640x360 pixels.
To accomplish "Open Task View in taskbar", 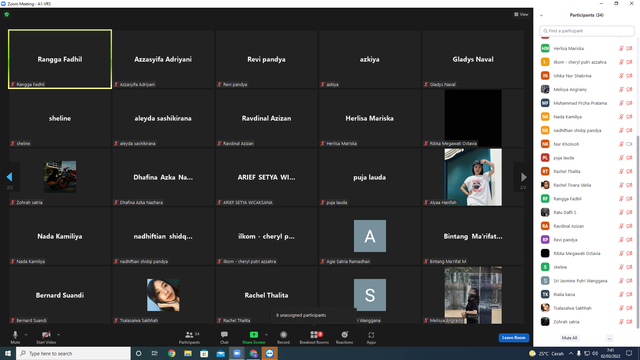I will pyautogui.click(x=155, y=353).
